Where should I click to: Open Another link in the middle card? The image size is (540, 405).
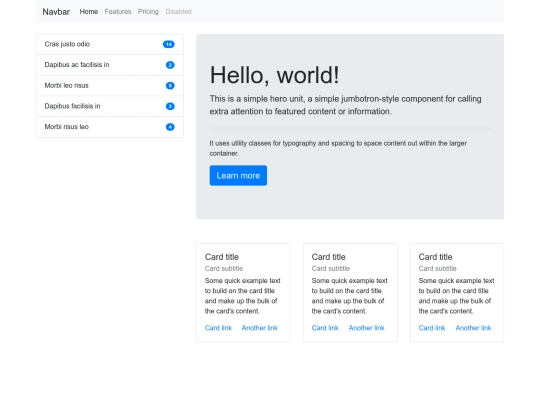pyautogui.click(x=366, y=328)
